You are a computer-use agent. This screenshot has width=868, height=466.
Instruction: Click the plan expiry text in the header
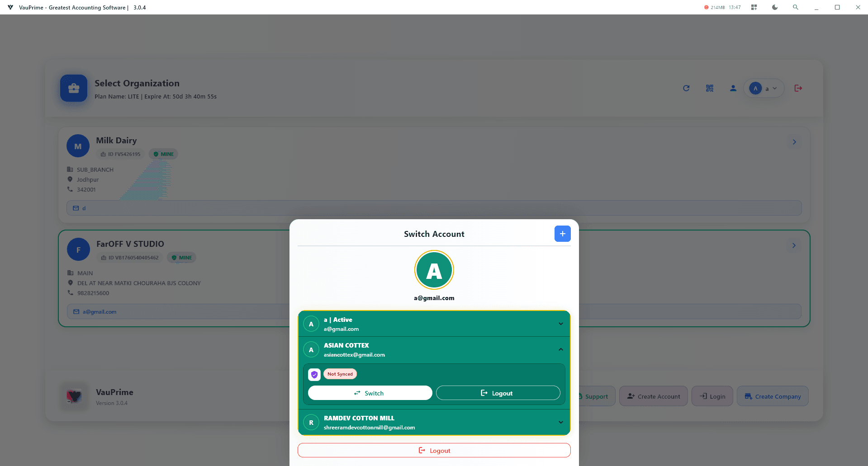click(156, 96)
